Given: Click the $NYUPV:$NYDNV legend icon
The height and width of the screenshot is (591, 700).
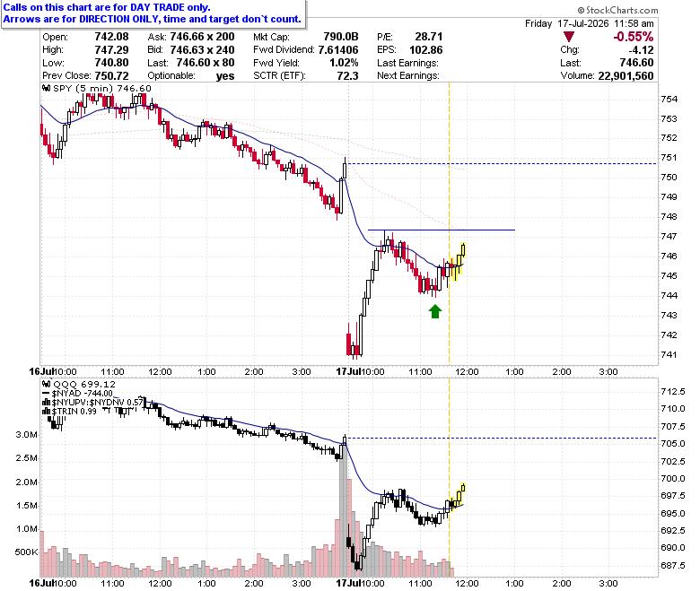Looking at the screenshot, I should point(46,403).
